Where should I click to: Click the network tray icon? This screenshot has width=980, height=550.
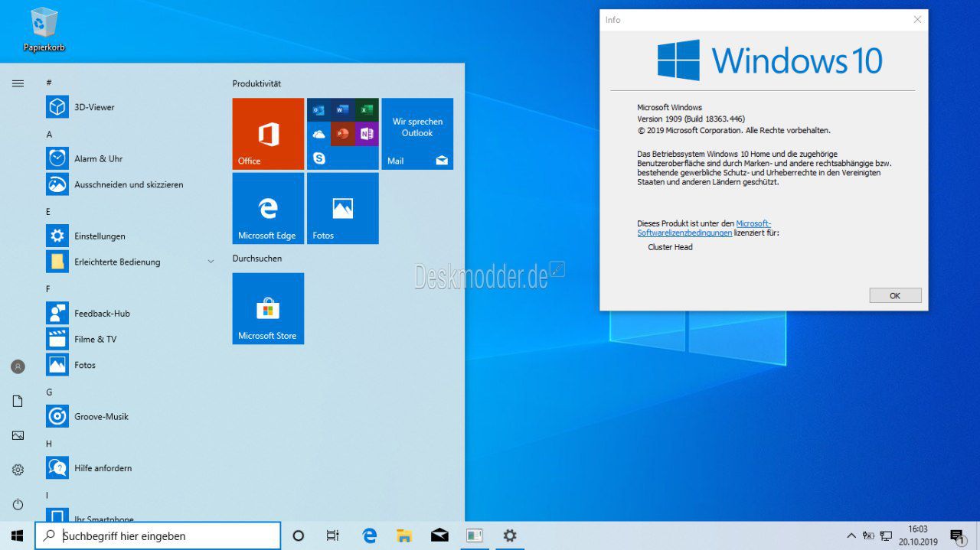[886, 535]
